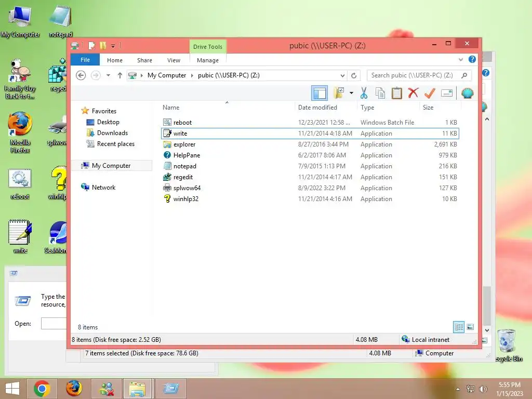
Task: Open the address bar history dropdown
Action: (x=342, y=75)
